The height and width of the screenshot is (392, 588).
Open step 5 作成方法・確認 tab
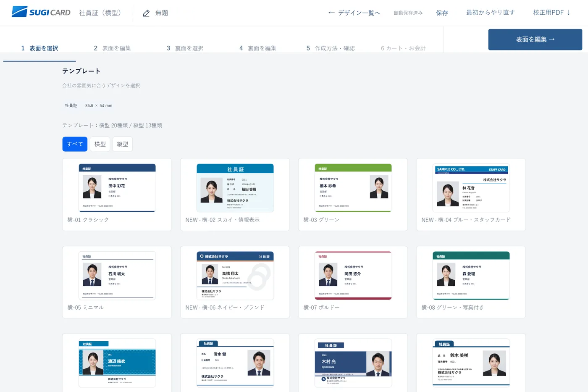(x=331, y=48)
